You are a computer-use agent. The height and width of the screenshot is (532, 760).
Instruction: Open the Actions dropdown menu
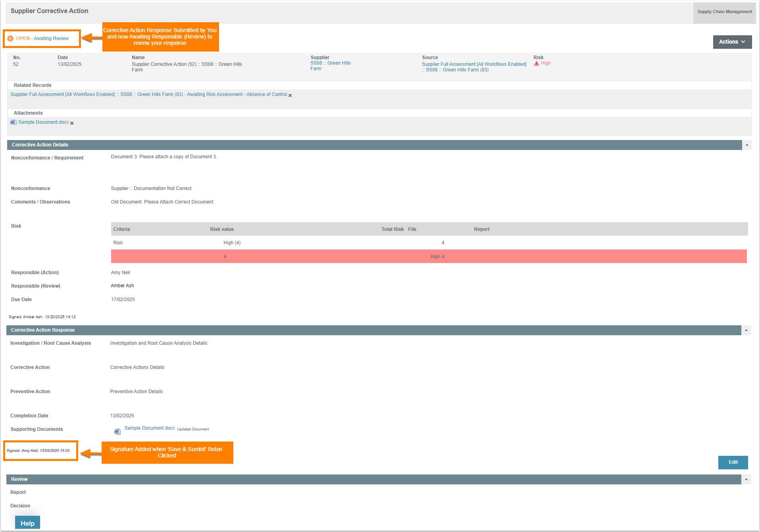coord(732,42)
